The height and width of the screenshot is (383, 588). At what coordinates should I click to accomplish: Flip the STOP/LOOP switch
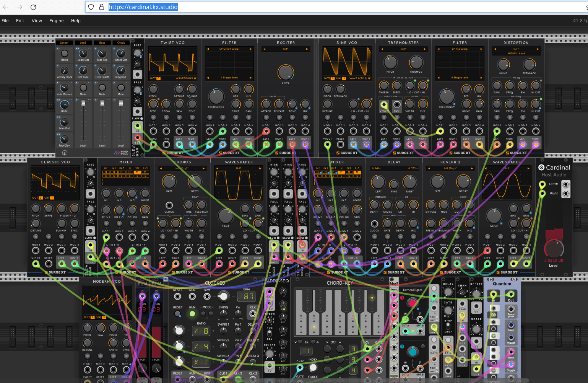click(448, 326)
